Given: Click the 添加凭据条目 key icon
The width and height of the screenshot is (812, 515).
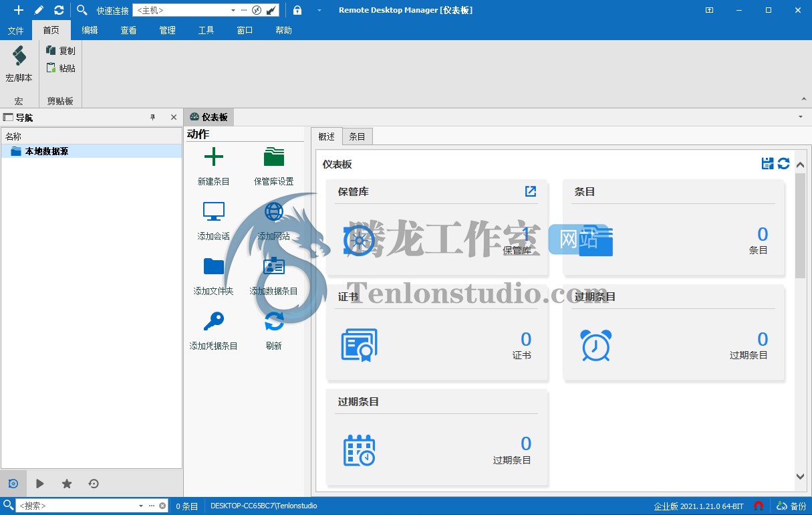Looking at the screenshot, I should [214, 322].
